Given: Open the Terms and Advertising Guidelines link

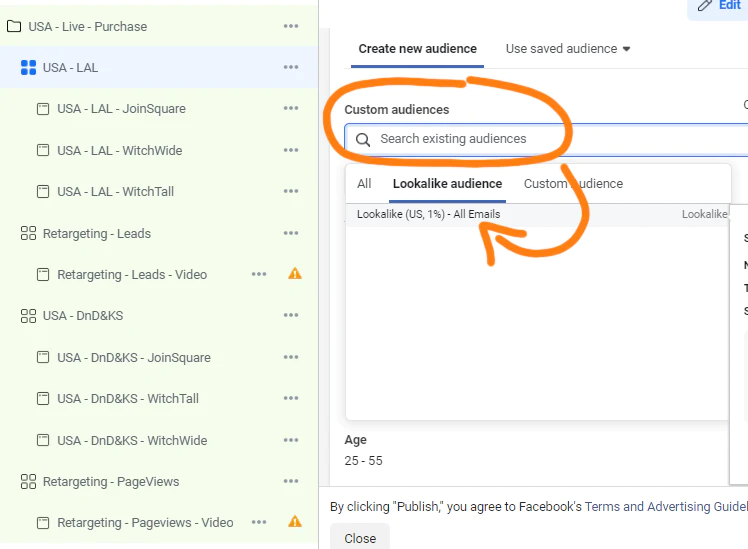Looking at the screenshot, I should coord(666,507).
